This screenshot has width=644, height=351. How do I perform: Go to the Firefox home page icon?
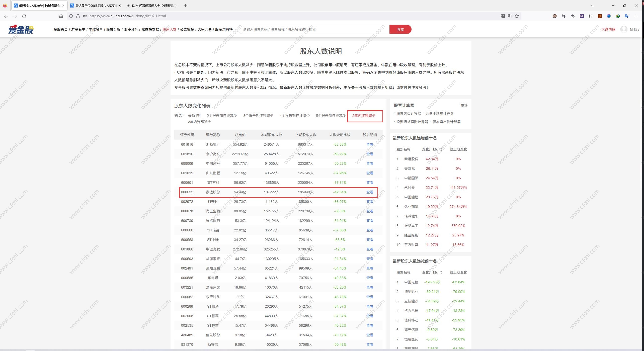[61, 16]
